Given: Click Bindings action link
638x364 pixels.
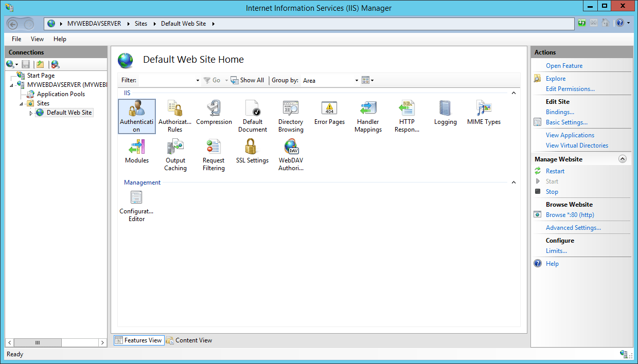Looking at the screenshot, I should pyautogui.click(x=560, y=112).
